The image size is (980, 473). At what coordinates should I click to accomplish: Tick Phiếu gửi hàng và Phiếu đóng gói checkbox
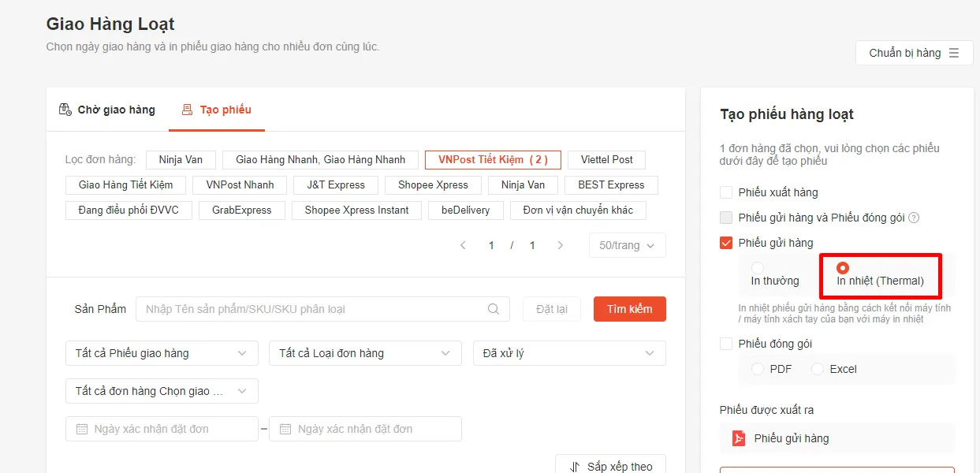coord(726,218)
